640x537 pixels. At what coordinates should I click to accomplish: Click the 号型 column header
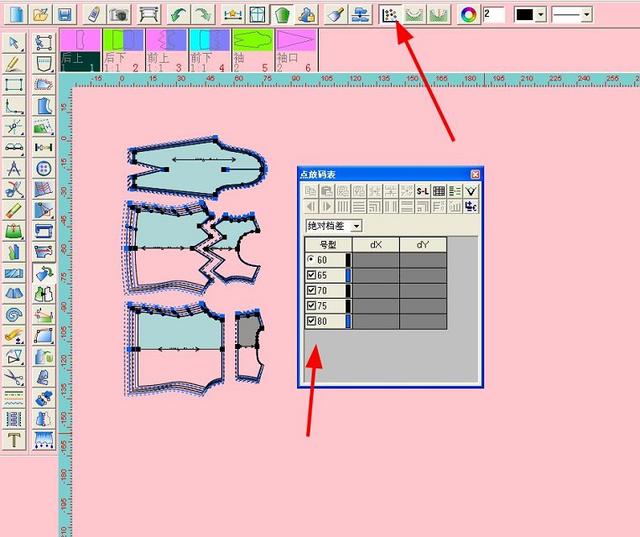pos(328,244)
